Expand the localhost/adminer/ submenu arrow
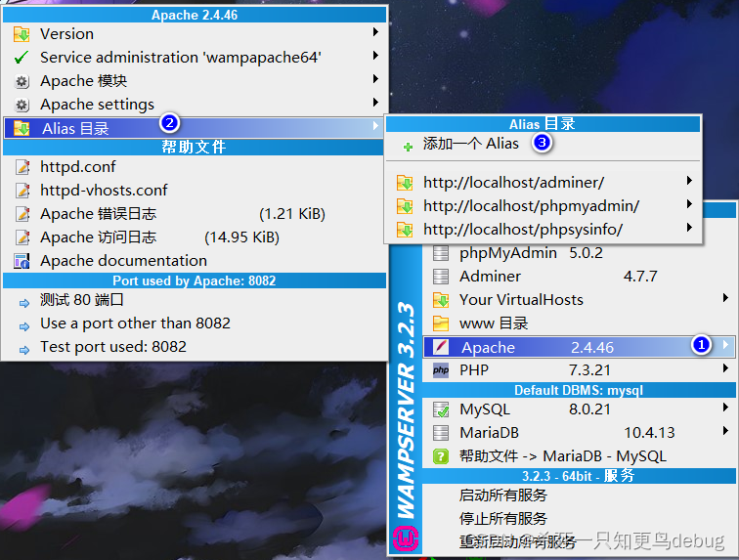The image size is (739, 560). [x=689, y=180]
